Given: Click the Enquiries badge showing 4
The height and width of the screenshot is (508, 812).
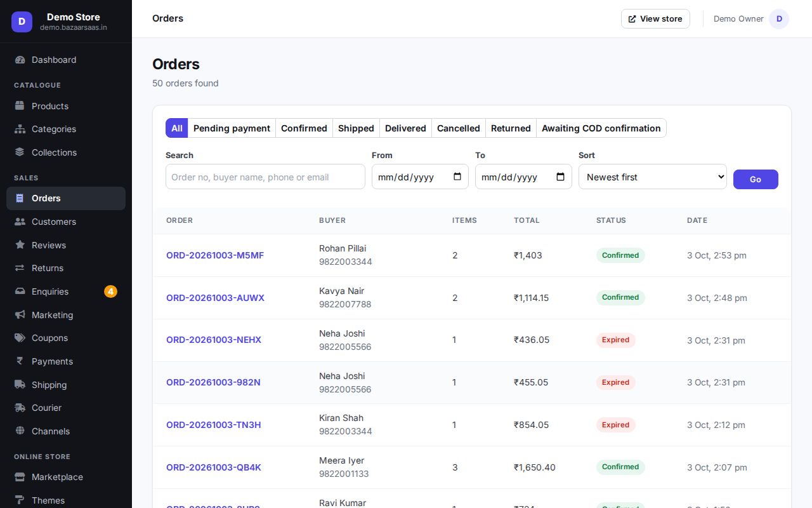Looking at the screenshot, I should (110, 291).
